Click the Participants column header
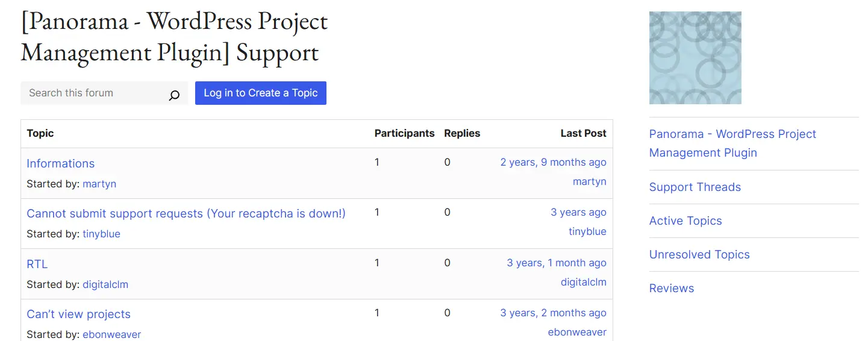This screenshot has height=341, width=868. 404,133
